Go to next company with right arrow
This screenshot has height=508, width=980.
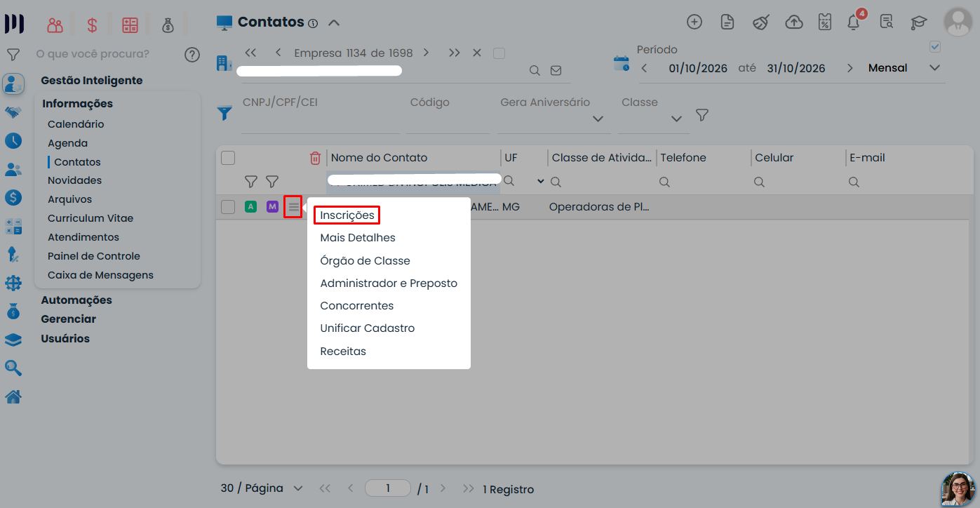426,53
